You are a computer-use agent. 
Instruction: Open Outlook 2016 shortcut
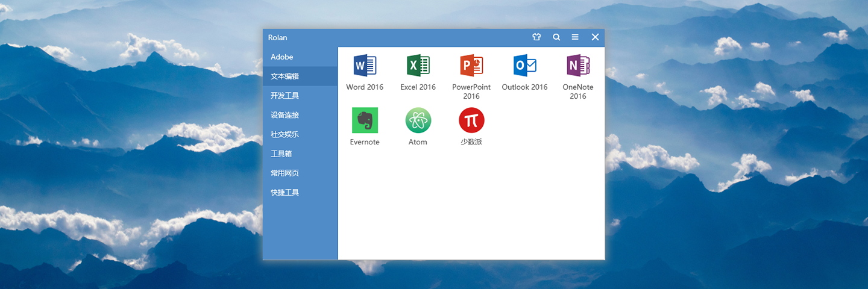[x=524, y=65]
